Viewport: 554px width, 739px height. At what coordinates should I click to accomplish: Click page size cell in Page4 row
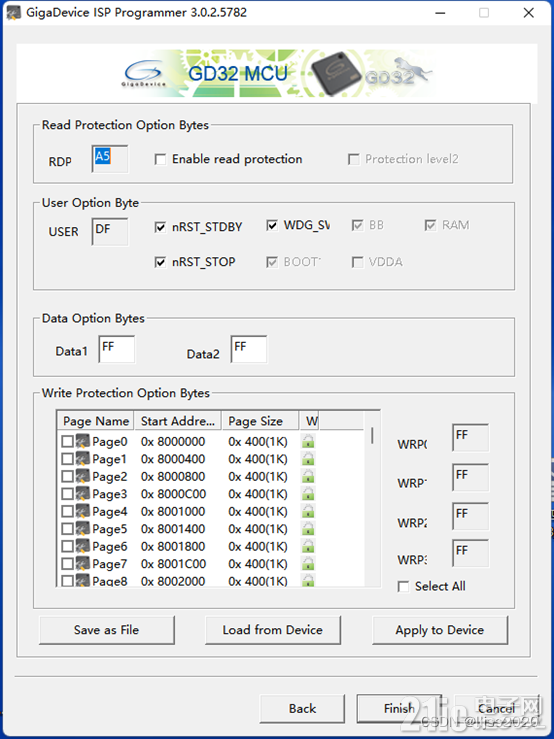(258, 511)
